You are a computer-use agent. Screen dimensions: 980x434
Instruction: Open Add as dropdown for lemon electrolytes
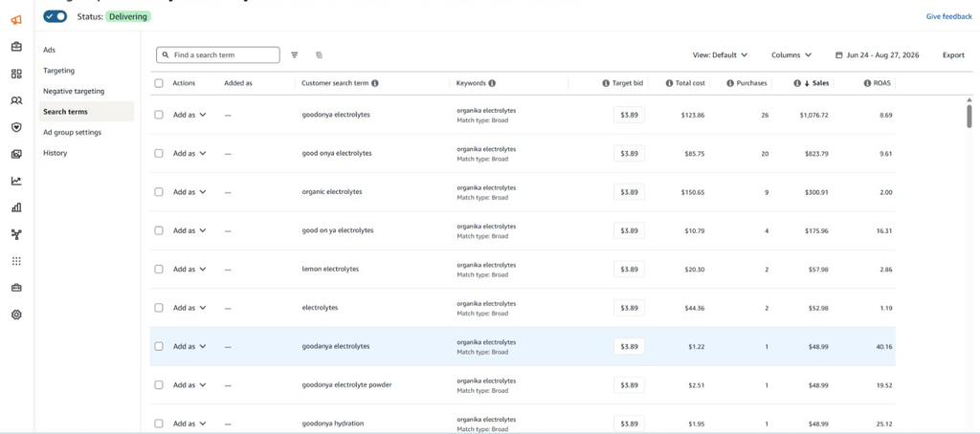coord(189,270)
